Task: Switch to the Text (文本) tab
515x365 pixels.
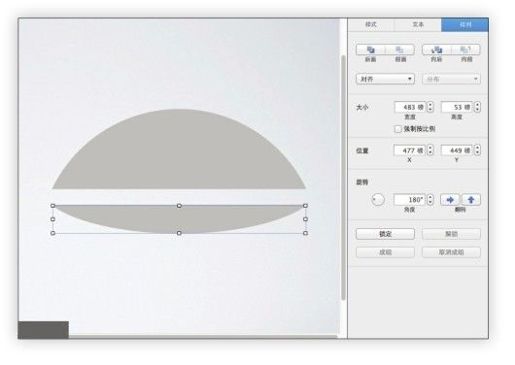Action: 418,24
